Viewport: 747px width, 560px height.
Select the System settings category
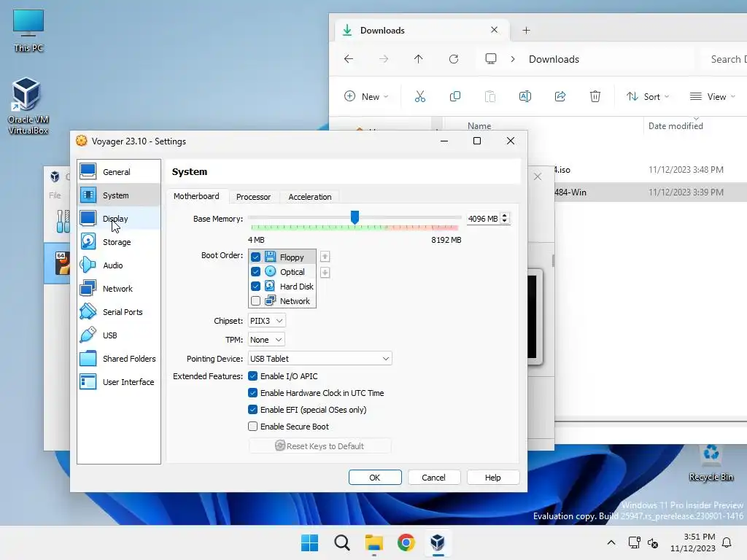point(119,195)
